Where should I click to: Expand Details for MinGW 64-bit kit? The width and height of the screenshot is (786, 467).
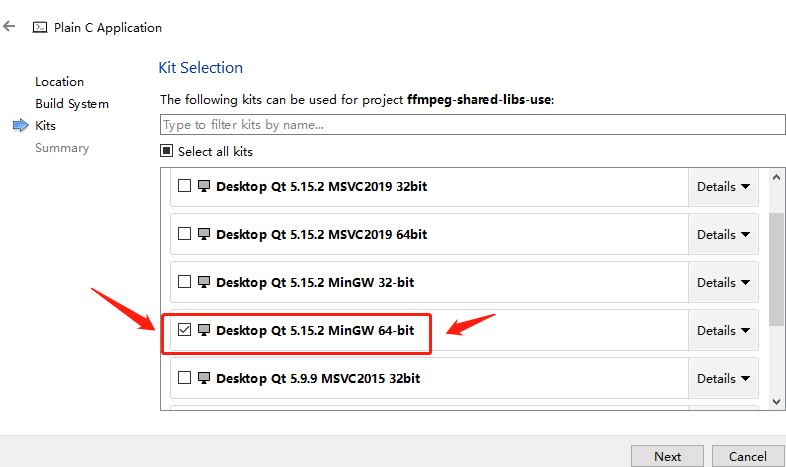[x=723, y=330]
